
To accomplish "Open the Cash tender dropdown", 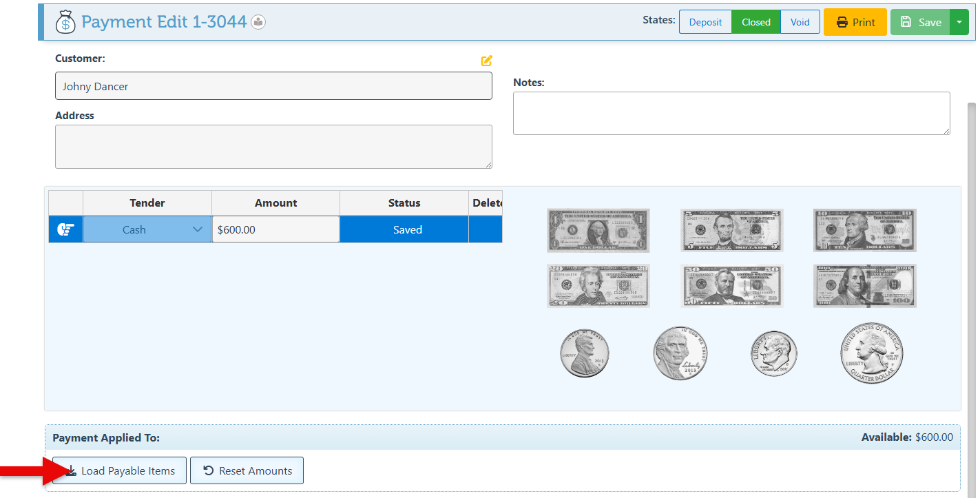I will (147, 230).
